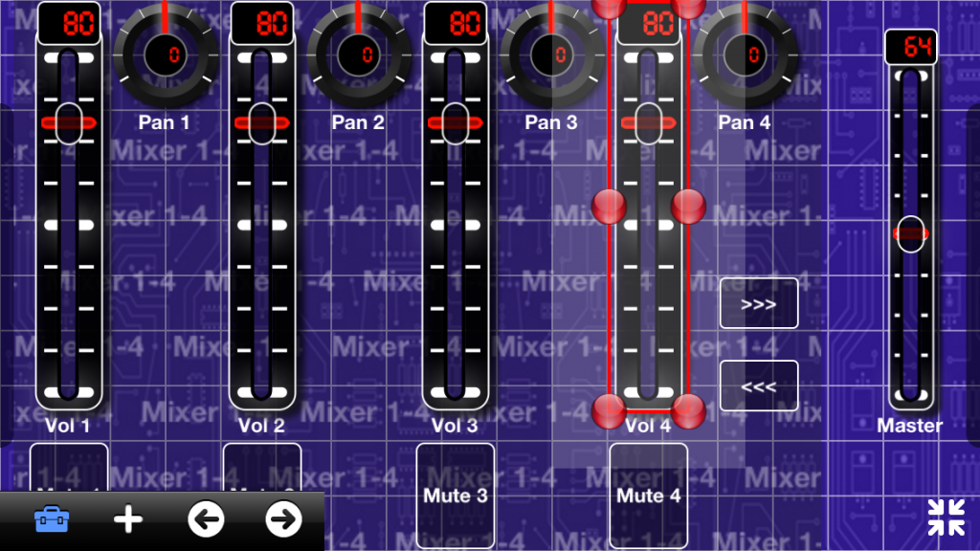This screenshot has width=980, height=551.
Task: Go to next page with the right arrow
Action: [x=283, y=519]
